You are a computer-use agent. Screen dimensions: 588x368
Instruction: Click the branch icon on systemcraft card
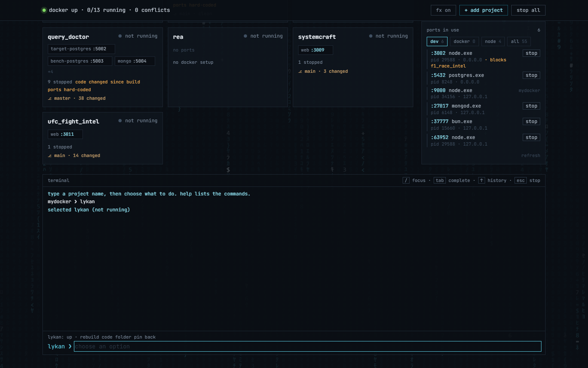(300, 72)
